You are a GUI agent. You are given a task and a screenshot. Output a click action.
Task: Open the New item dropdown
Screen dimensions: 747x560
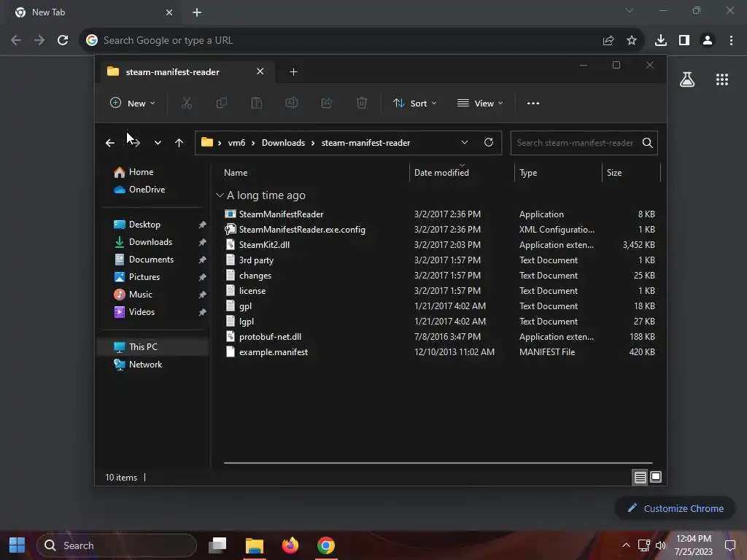tap(133, 103)
